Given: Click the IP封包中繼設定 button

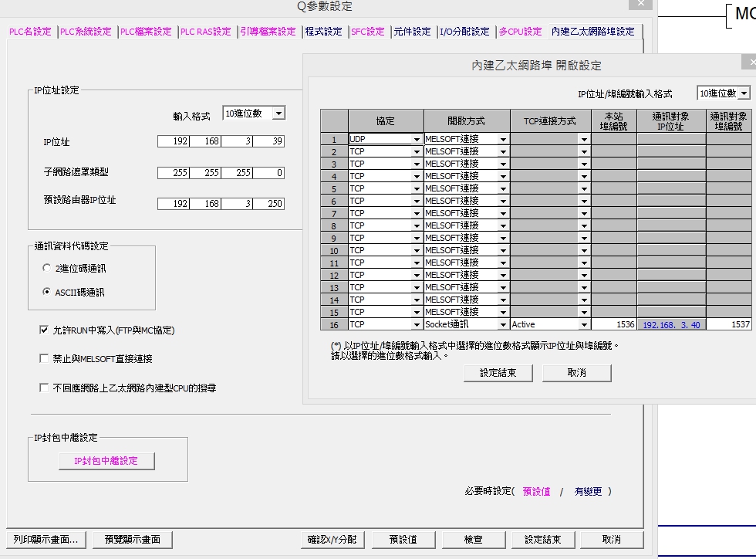Looking at the screenshot, I should tap(106, 461).
